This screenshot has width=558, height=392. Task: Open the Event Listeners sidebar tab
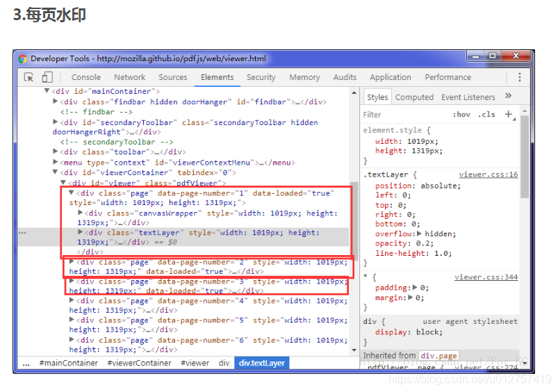coord(468,97)
